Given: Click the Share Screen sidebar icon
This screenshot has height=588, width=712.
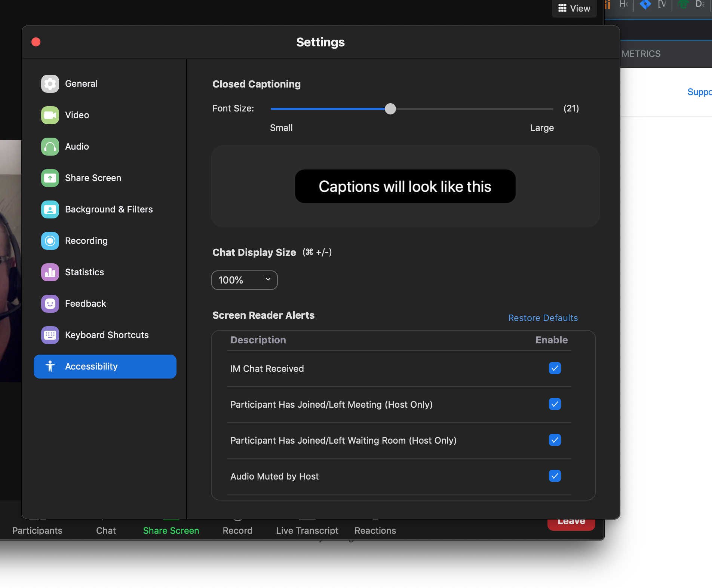Looking at the screenshot, I should pos(50,178).
